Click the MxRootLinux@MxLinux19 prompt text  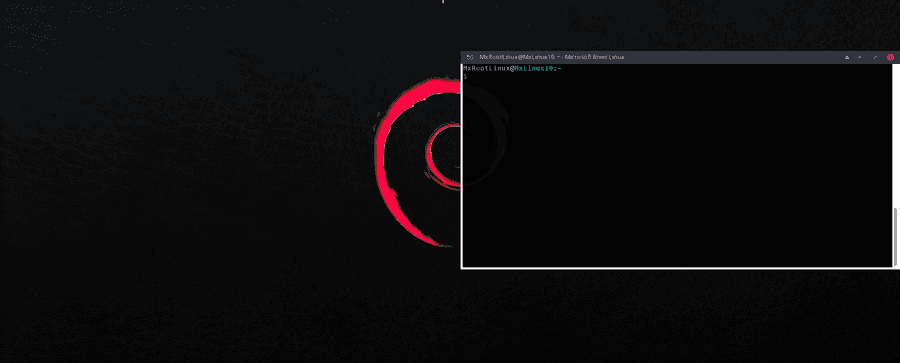coord(512,68)
